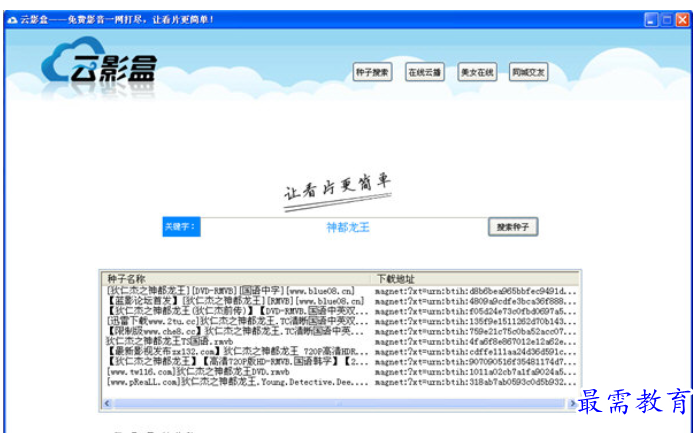Viewport: 699px width, 433px height.
Task: Click magnet link starting btih:cdffe111
Action: (476, 352)
